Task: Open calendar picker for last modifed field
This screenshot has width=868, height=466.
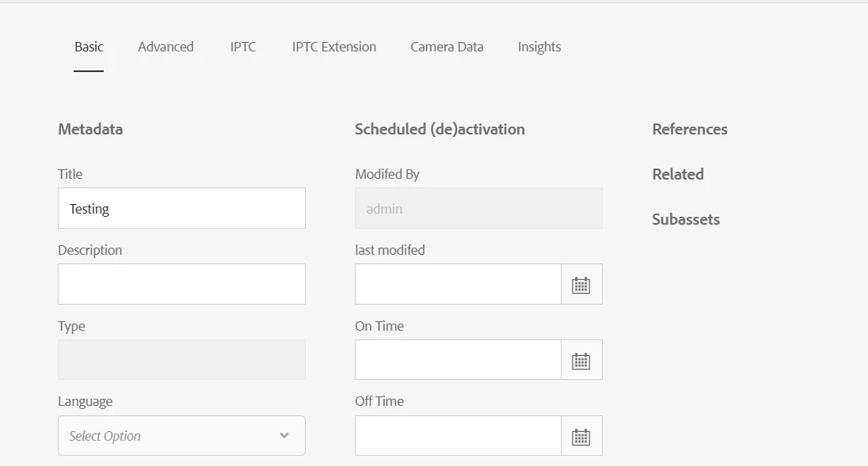Action: (x=581, y=285)
